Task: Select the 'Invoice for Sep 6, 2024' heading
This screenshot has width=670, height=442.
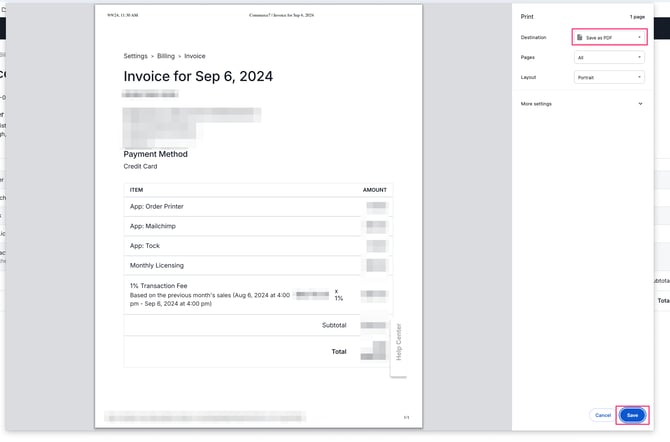Action: [198, 76]
